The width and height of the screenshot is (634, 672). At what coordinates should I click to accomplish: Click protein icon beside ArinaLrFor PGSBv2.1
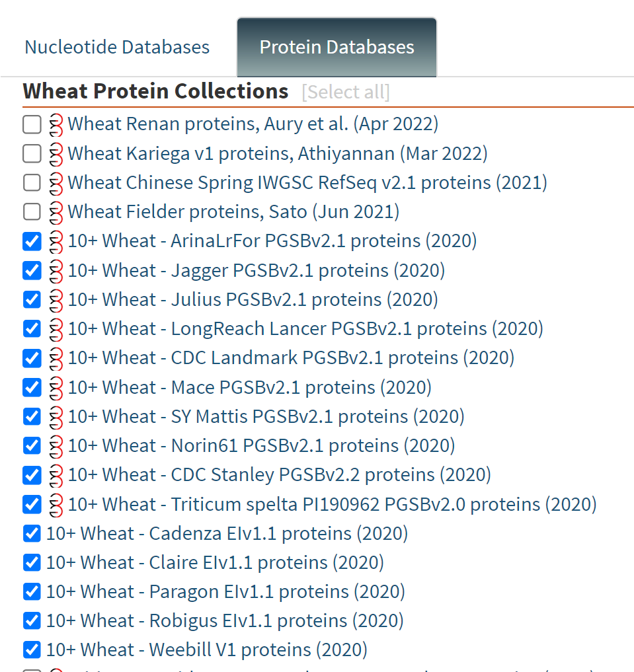pos(56,241)
